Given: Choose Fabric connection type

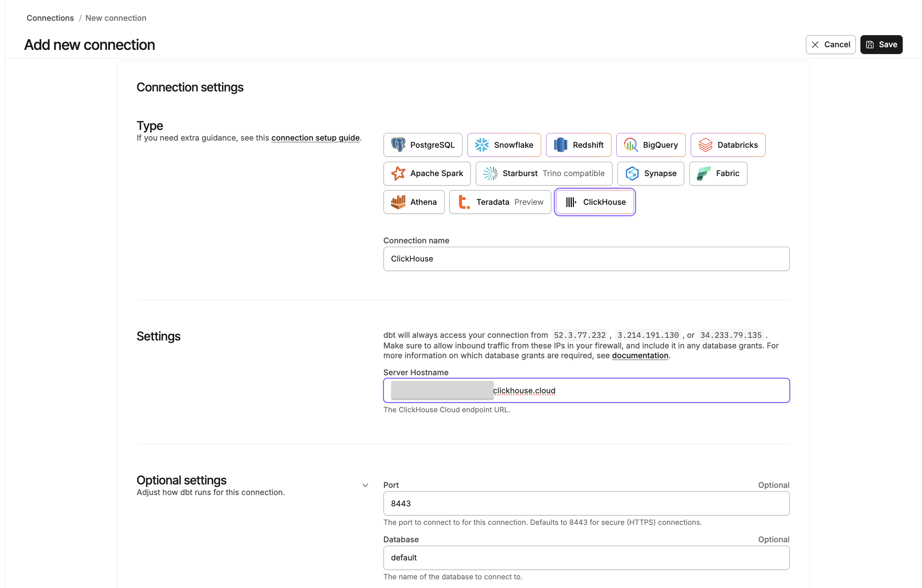Looking at the screenshot, I should 718,173.
